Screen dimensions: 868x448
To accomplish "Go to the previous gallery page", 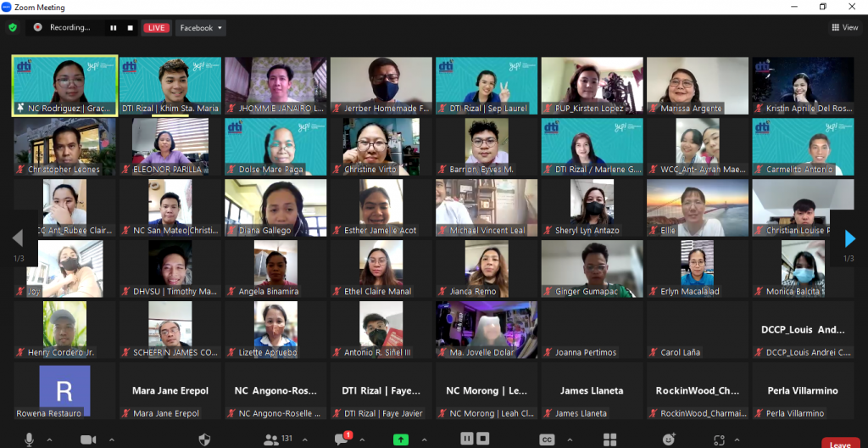I will pyautogui.click(x=18, y=238).
